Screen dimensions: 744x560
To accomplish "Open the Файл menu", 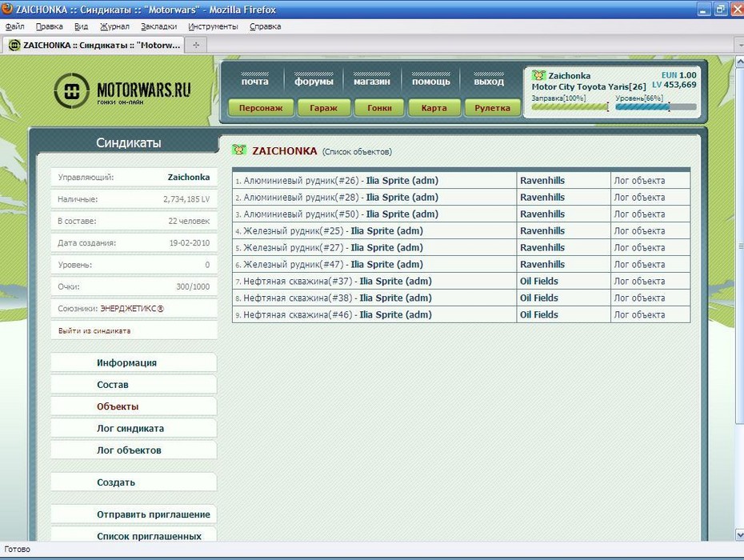I will (x=14, y=26).
